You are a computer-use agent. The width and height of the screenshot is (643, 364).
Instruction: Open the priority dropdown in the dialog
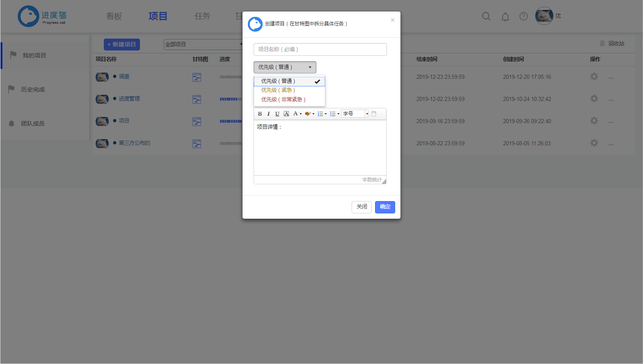coord(285,67)
